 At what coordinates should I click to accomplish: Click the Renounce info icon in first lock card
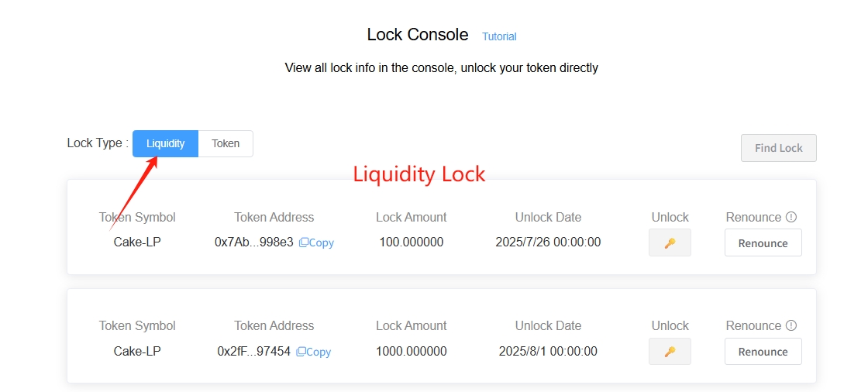(x=791, y=217)
